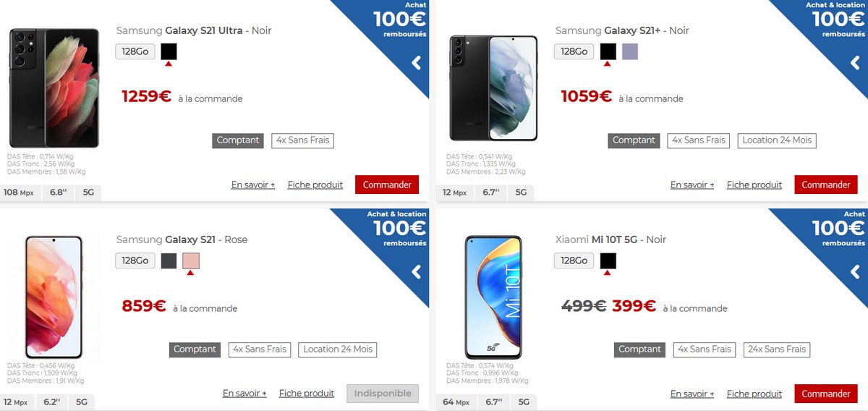
Task: Choose Location 24 Mois for Galaxy S21+
Action: [x=777, y=140]
